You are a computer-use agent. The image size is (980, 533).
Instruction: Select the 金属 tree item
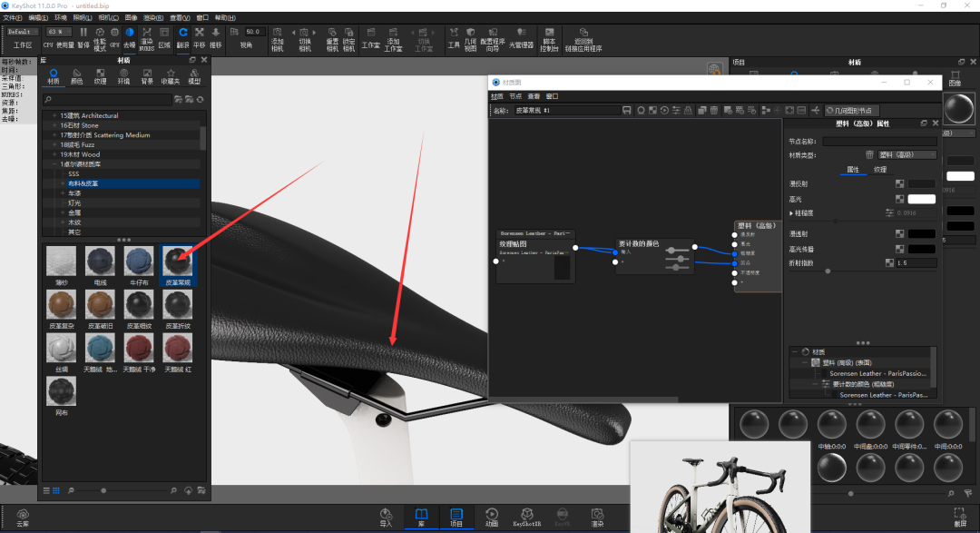click(74, 212)
